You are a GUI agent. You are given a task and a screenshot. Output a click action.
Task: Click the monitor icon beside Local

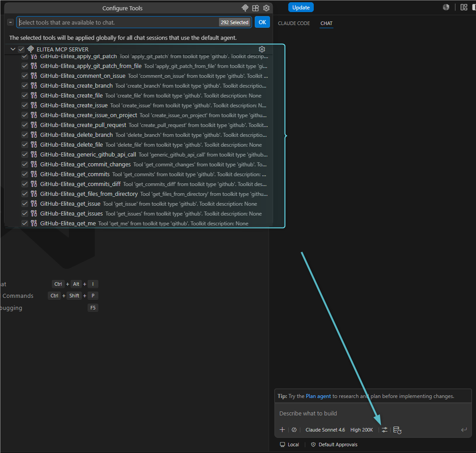282,445
